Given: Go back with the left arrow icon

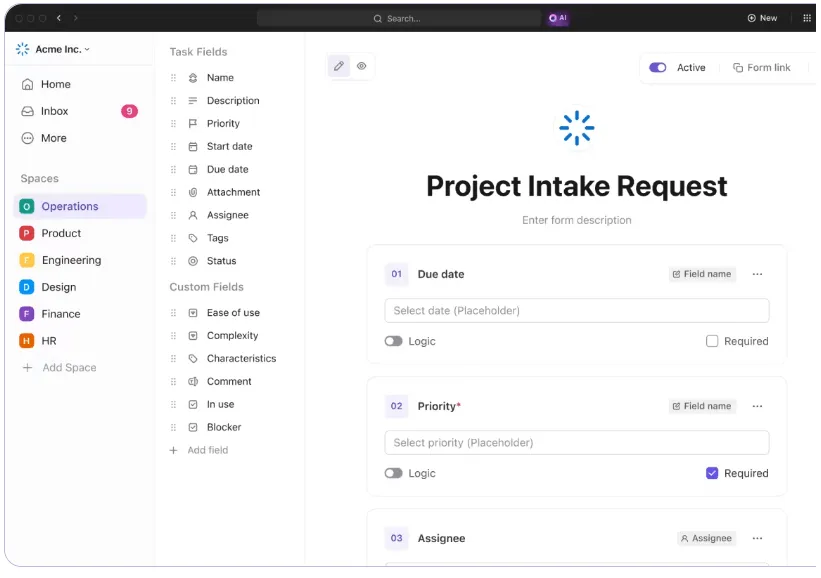Looking at the screenshot, I should click(59, 18).
